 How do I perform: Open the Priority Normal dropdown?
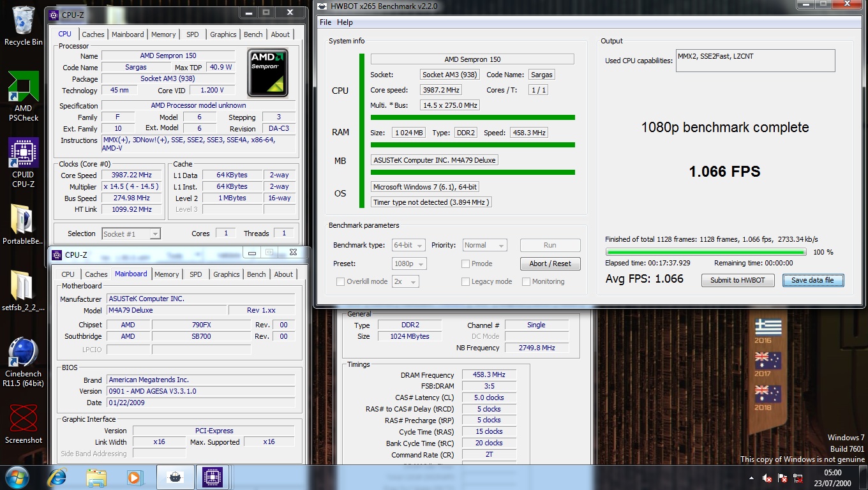click(x=484, y=245)
